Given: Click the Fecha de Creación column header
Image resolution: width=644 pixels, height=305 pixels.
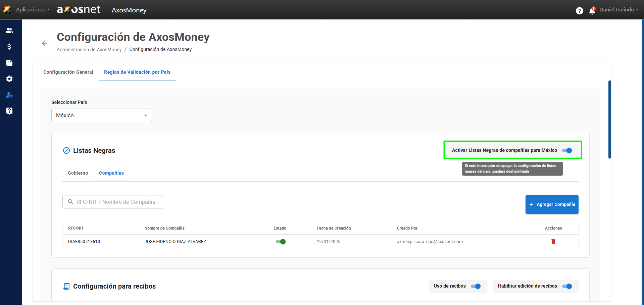Looking at the screenshot, I should click(334, 228).
